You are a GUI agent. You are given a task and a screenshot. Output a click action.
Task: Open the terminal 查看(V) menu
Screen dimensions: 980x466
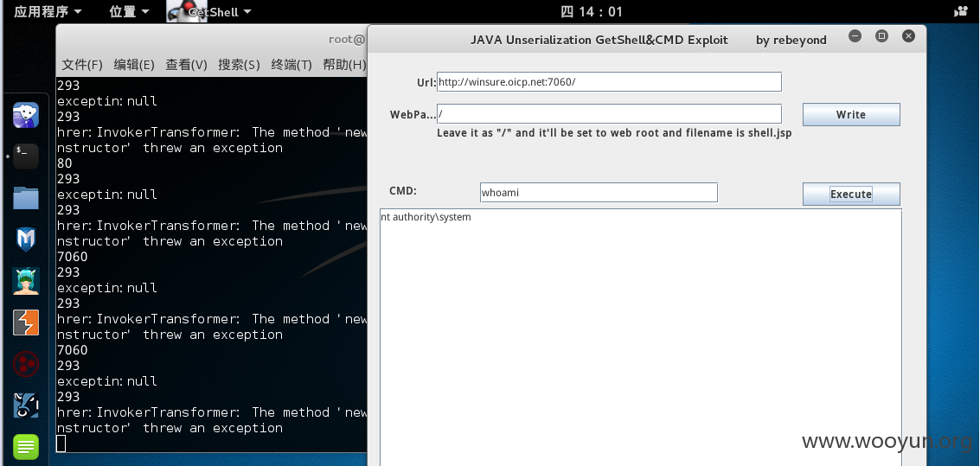coord(186,64)
